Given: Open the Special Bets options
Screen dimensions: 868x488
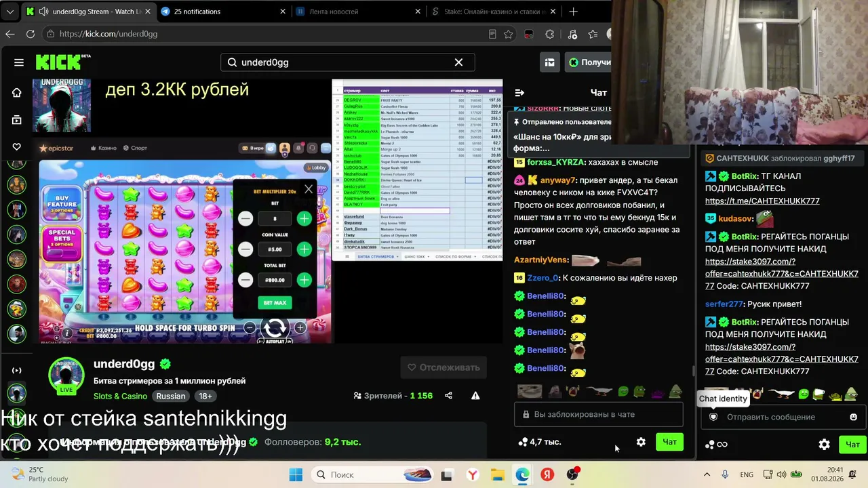Looking at the screenshot, I should click(x=62, y=243).
